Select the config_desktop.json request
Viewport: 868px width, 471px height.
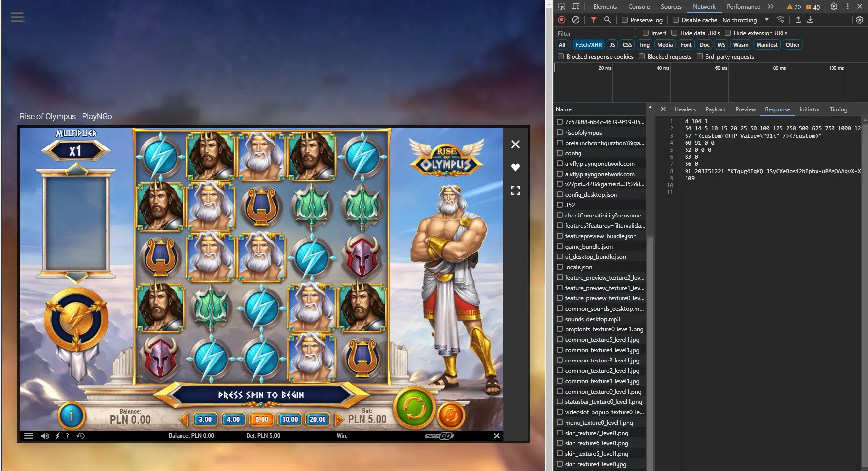(x=591, y=195)
